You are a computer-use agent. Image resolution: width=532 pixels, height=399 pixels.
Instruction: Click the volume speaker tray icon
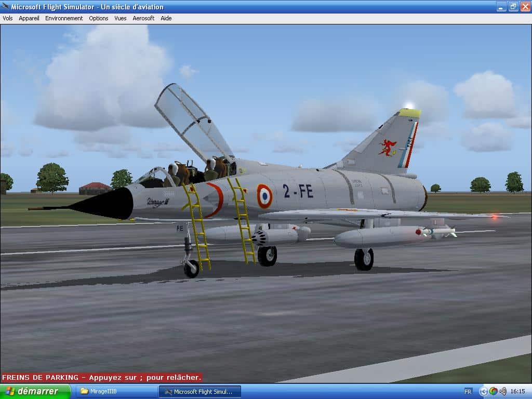pos(502,391)
